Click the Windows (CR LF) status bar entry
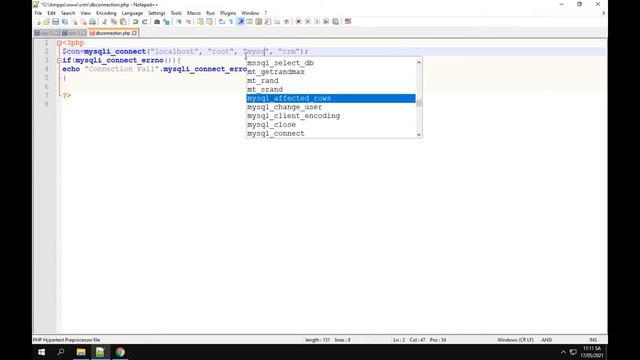640x360 pixels. click(x=515, y=340)
